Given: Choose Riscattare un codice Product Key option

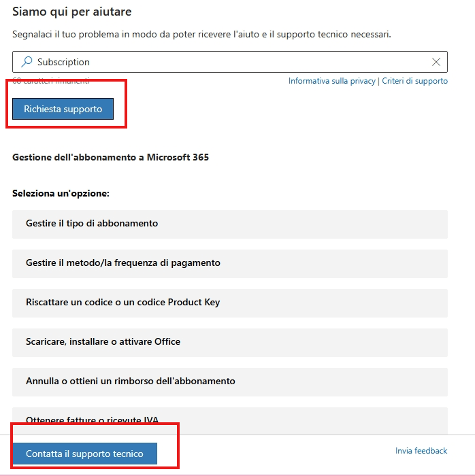Looking at the screenshot, I should point(230,303).
